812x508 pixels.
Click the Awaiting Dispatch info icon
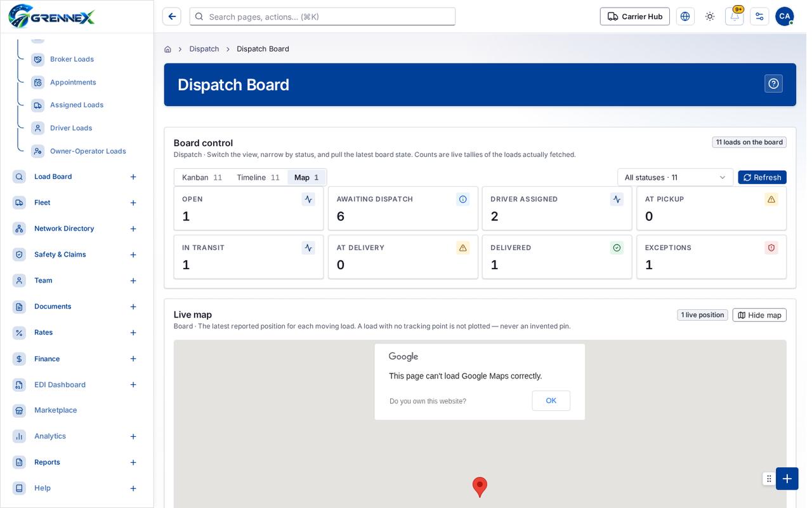click(463, 199)
